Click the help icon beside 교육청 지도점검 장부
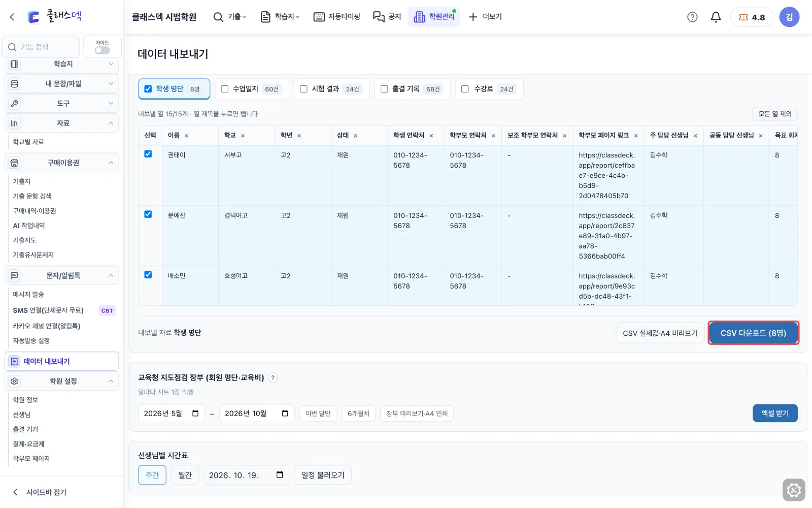The height and width of the screenshot is (508, 812). coord(273,377)
